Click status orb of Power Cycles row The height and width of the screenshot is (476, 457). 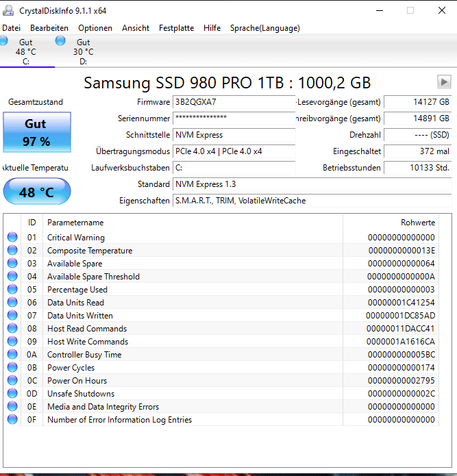tap(12, 367)
